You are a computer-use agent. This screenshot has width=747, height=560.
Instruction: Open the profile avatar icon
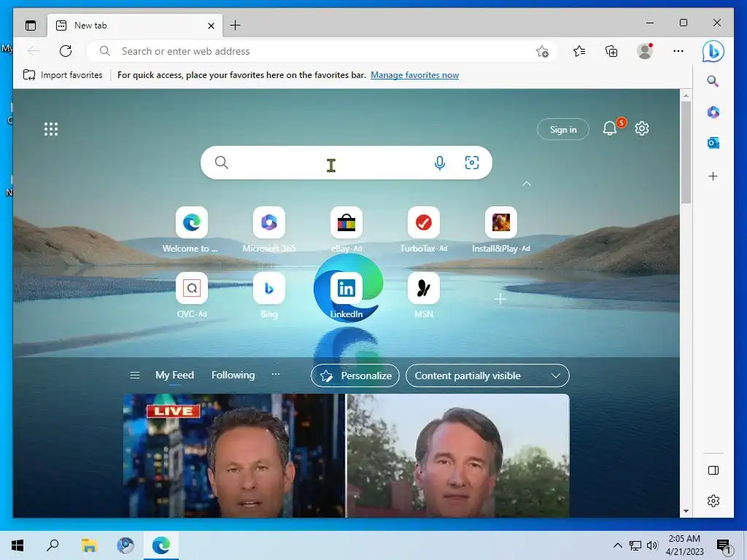coord(645,51)
